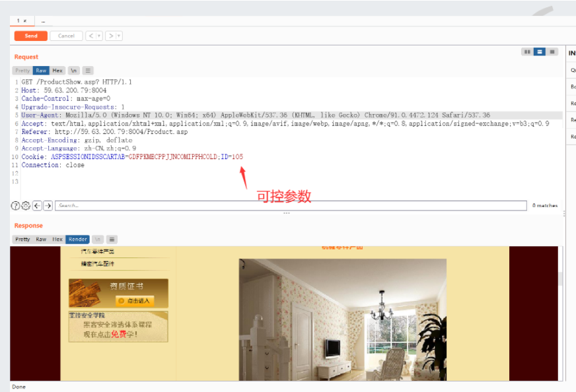The width and height of the screenshot is (576, 392).
Task: Toggle non-printable characters in the request
Action: (x=74, y=71)
